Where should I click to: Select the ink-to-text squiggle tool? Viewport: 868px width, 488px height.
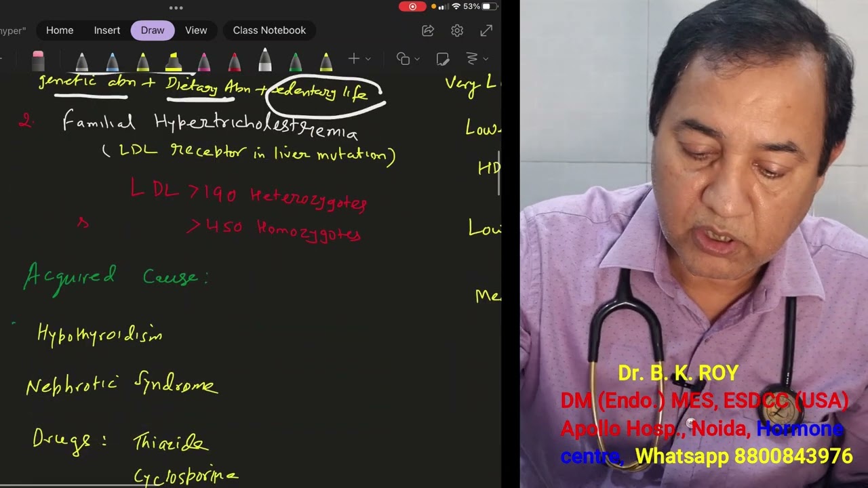click(x=473, y=59)
